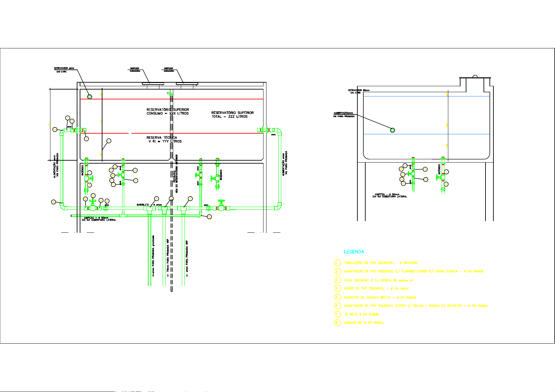Image resolution: width=555 pixels, height=392 pixels.
Task: Click 'JOELHO 90°' legend entry text
Action: click(x=364, y=323)
